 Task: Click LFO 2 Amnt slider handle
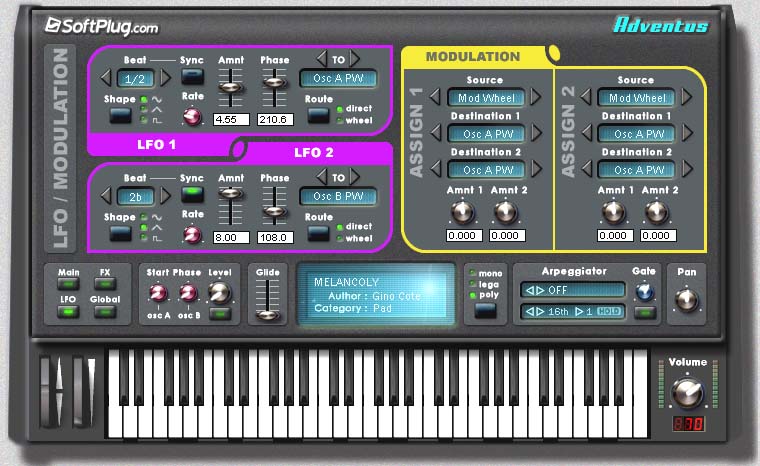(230, 193)
